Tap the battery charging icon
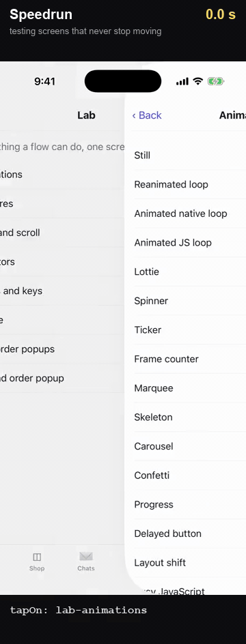Screen dimensions: 246x644 click(x=215, y=81)
